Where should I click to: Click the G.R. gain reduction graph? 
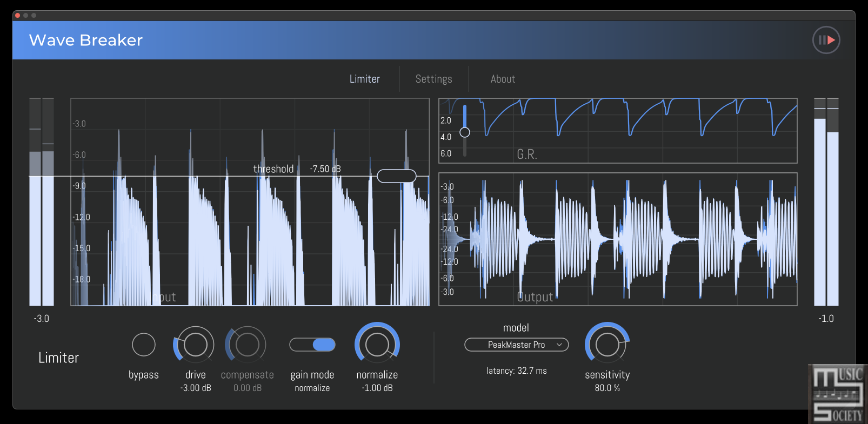618,131
